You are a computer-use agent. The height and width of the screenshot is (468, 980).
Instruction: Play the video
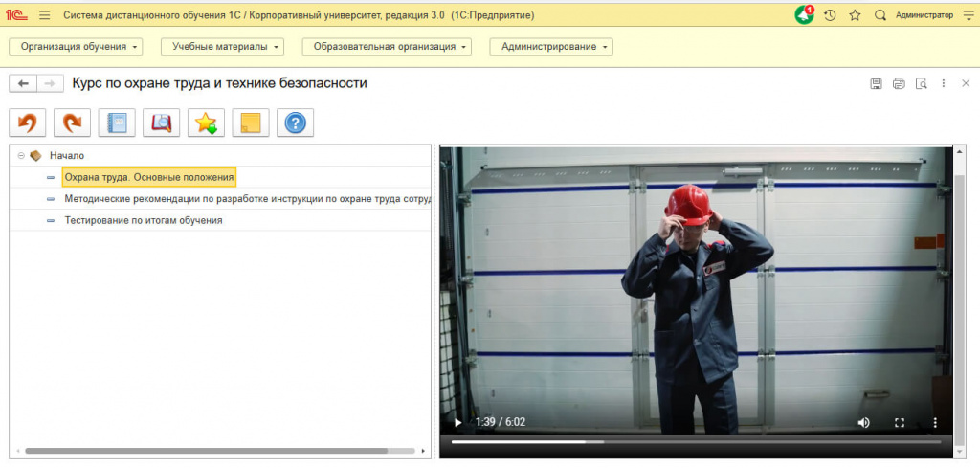[x=458, y=422]
